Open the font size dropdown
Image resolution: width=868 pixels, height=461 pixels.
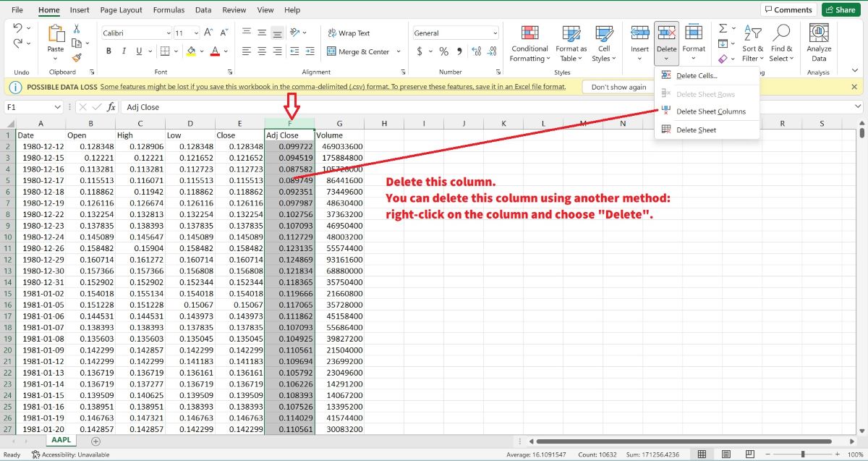click(x=196, y=33)
